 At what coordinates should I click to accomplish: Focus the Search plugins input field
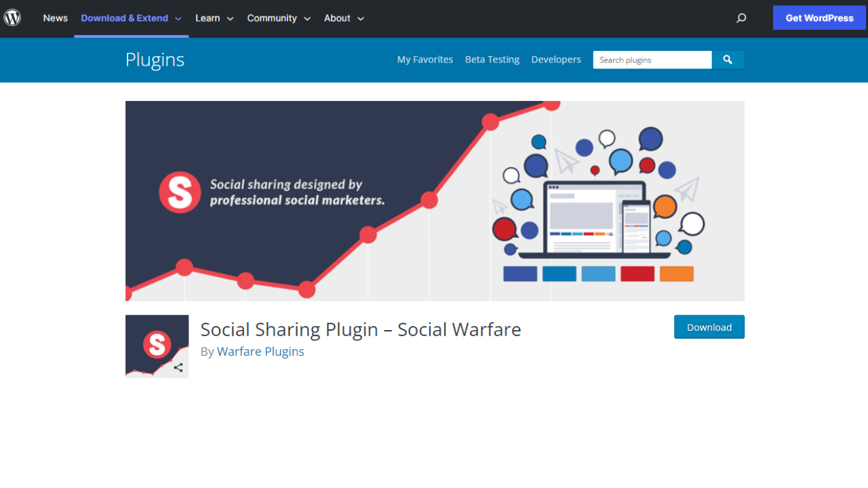[x=652, y=60]
